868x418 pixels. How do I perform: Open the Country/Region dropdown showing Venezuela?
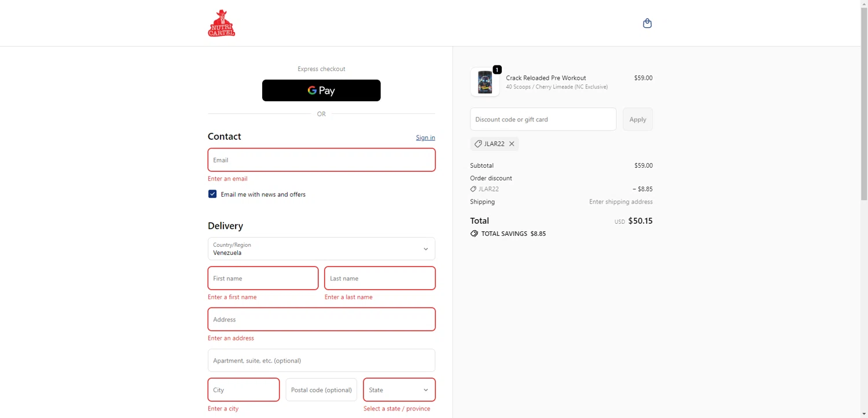(x=322, y=249)
